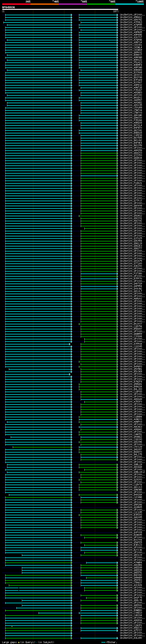Open the UniRef100_B6SJH2 hit
Image resolution: width=146 pixels, height=644 pixels.
131,140
